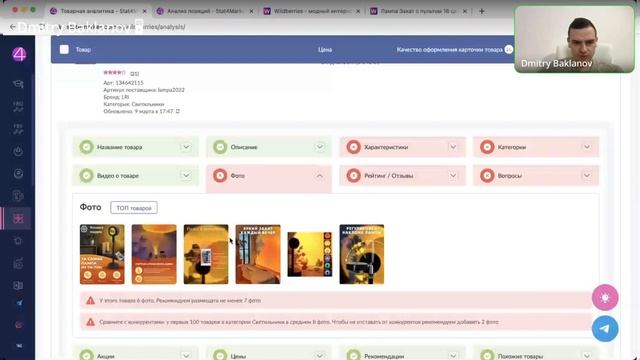This screenshot has width=640, height=360.
Task: Go back with browser back arrow
Action: 13,27
